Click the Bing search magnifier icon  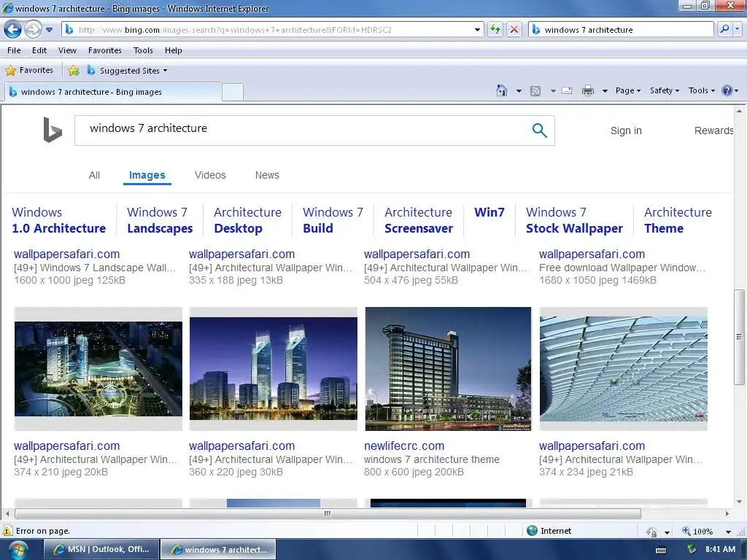point(539,130)
